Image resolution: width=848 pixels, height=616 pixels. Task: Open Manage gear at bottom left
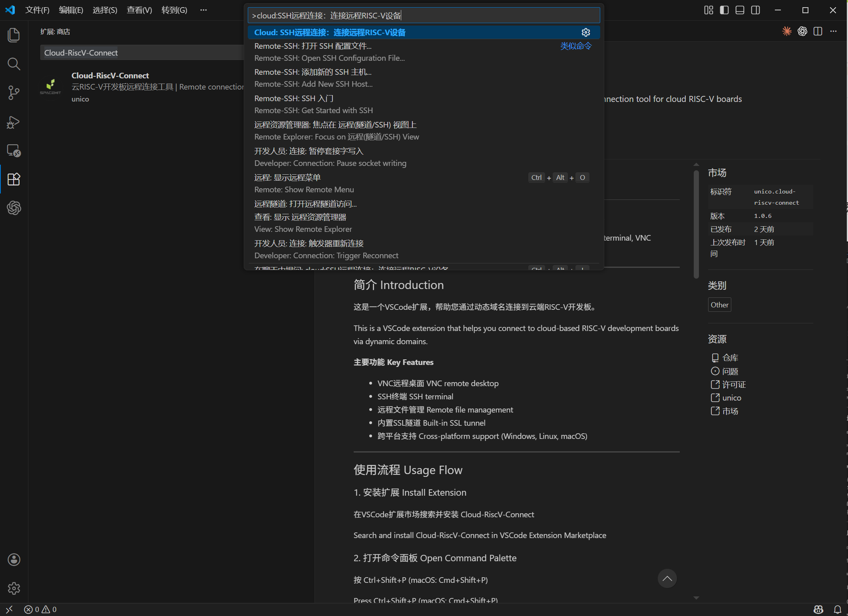14,588
